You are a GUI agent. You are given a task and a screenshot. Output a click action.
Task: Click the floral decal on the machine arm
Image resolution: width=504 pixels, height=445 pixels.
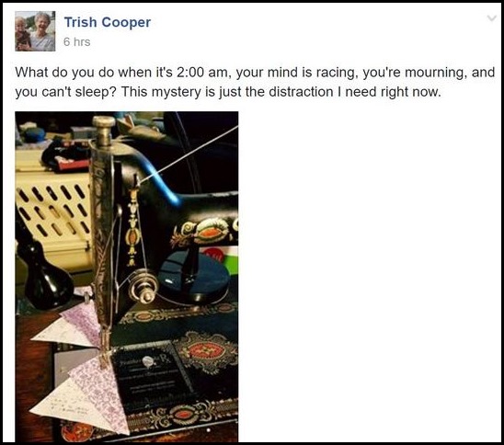(206, 231)
